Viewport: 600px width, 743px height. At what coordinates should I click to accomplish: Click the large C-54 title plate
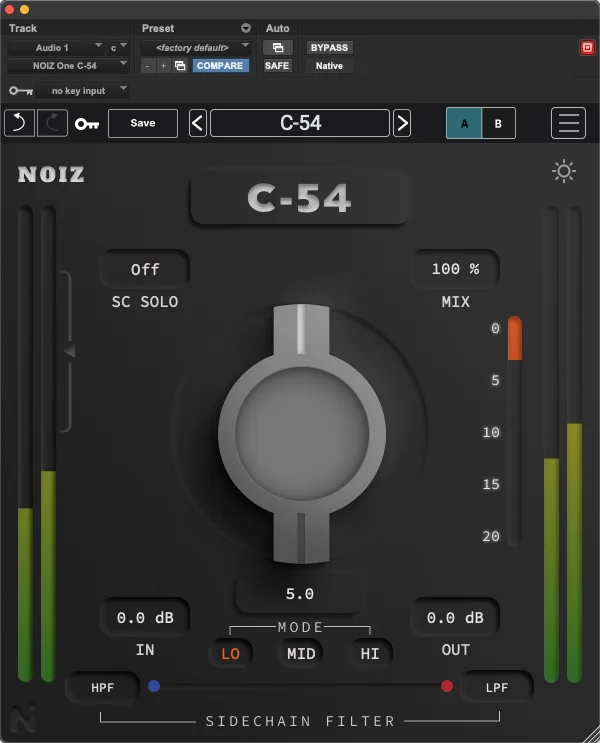pos(299,198)
